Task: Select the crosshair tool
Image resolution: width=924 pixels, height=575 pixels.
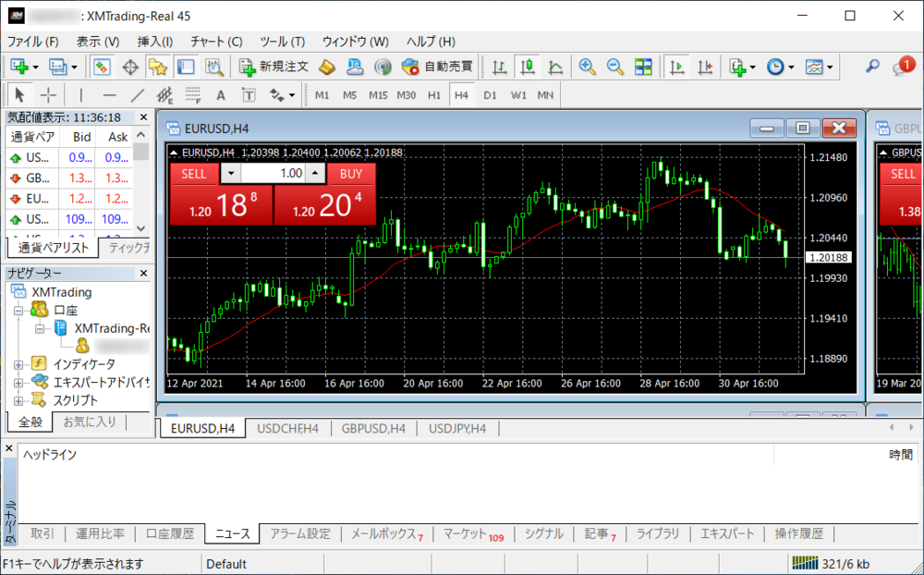Action: coord(48,95)
